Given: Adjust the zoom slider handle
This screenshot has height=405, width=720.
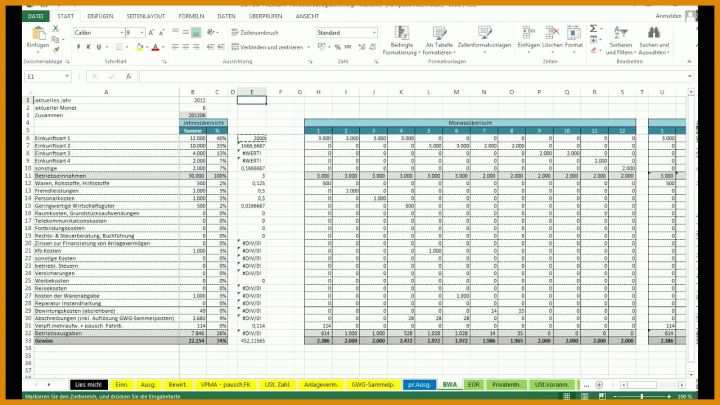Looking at the screenshot, I should tap(641, 396).
